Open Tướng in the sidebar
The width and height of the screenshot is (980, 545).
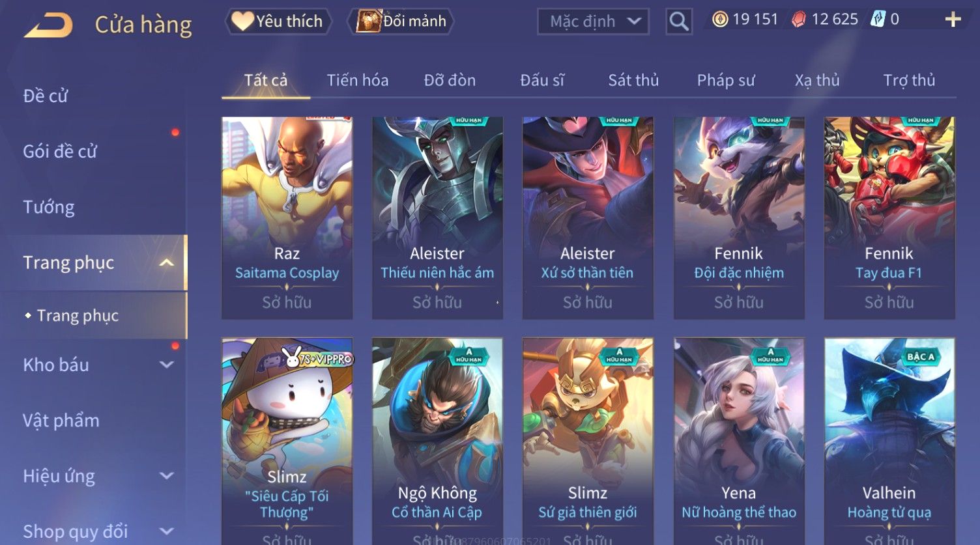49,207
